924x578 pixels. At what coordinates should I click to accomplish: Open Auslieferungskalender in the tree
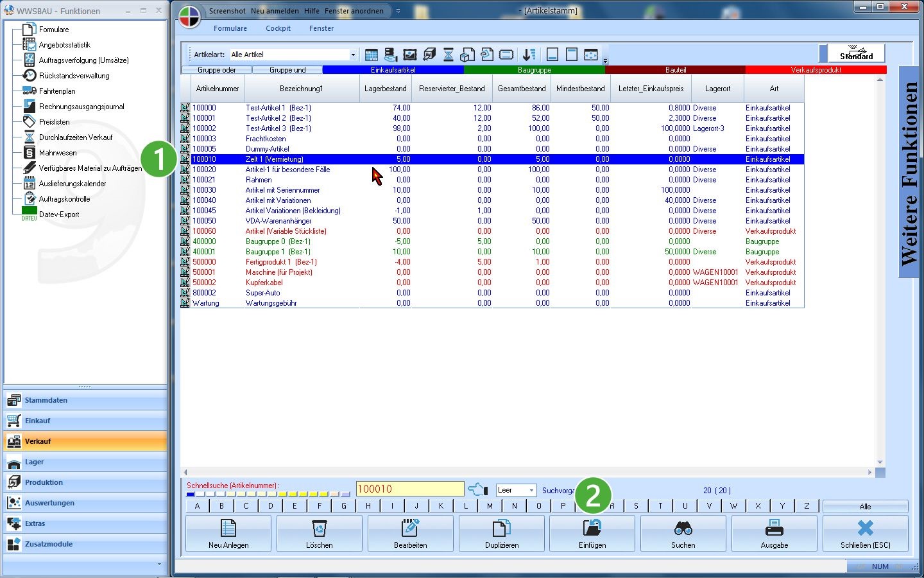tap(73, 184)
